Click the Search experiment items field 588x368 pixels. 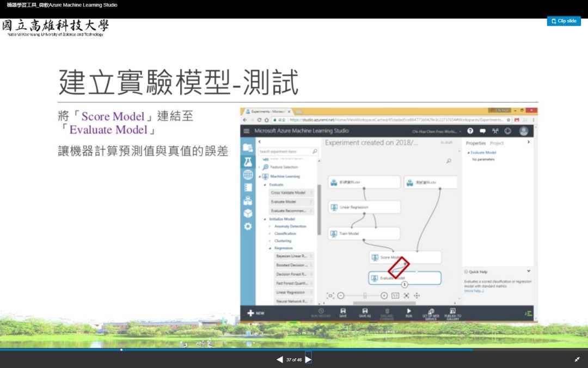pos(288,152)
